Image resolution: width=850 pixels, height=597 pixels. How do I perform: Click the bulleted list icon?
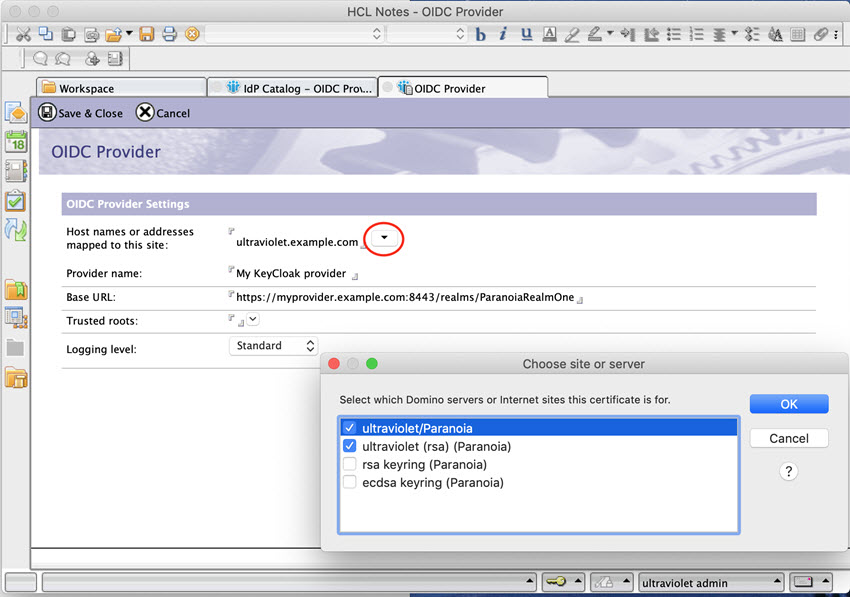(674, 34)
